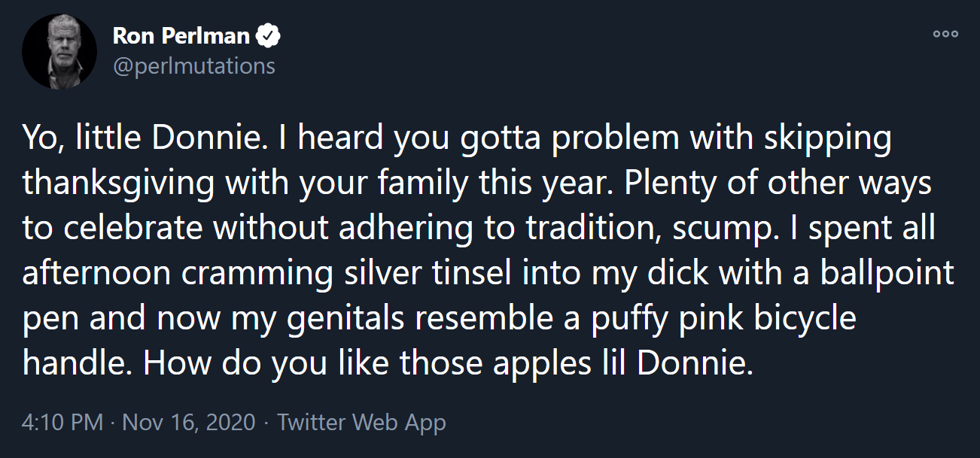Image resolution: width=980 pixels, height=458 pixels.
Task: Click the Ron Perlman display name
Action: (181, 35)
